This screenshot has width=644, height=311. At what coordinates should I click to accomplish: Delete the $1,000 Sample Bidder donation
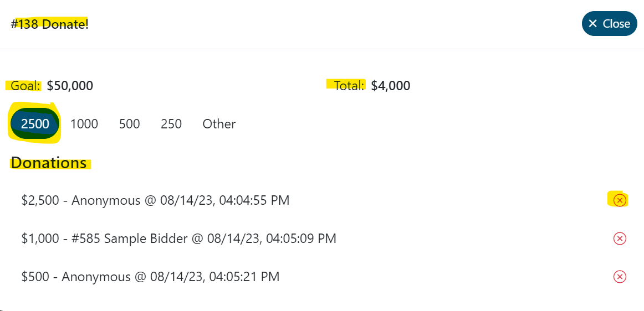[620, 239]
